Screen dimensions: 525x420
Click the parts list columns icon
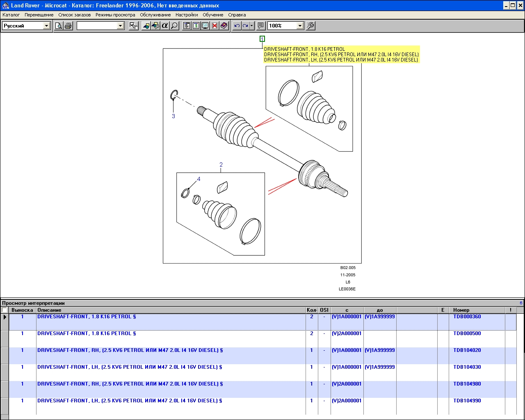pyautogui.click(x=187, y=26)
